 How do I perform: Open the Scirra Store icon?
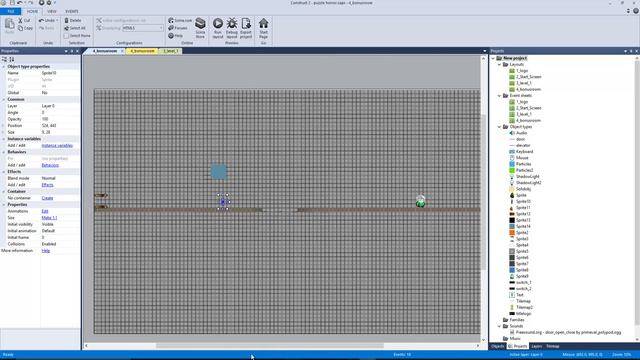coord(200,24)
